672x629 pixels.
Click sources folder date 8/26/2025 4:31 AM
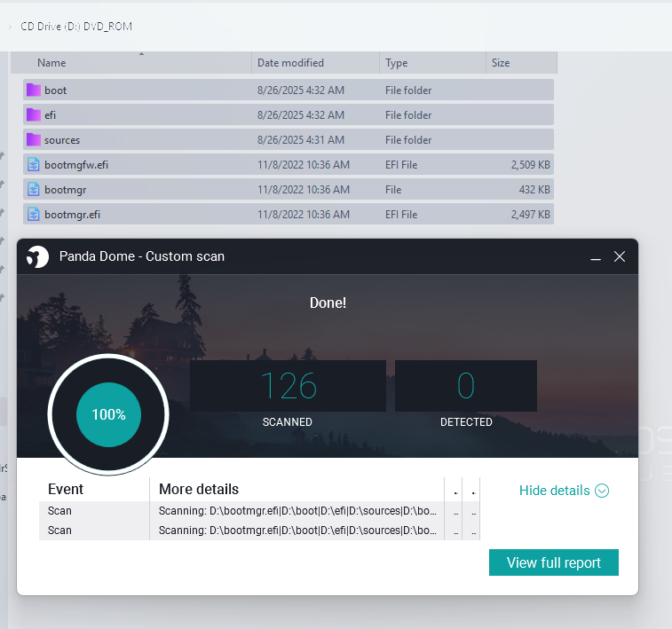(301, 140)
